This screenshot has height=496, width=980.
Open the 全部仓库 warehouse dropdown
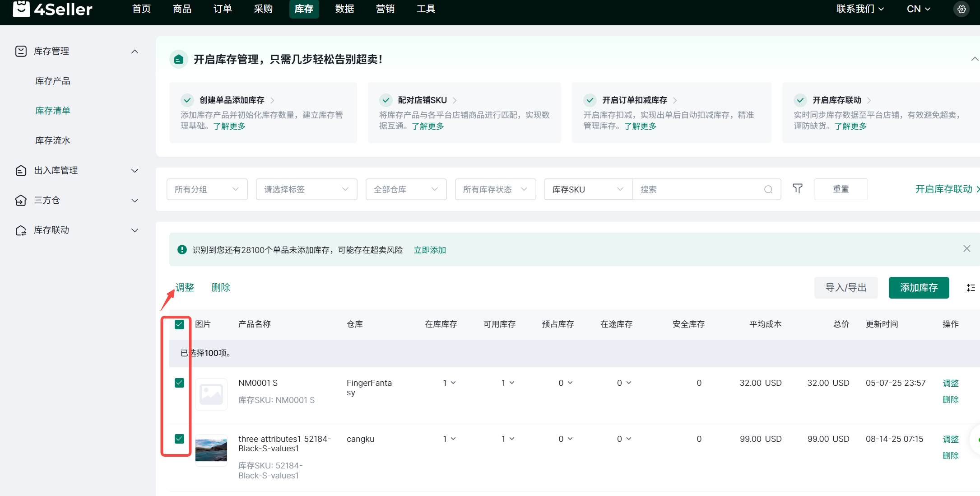click(x=406, y=189)
